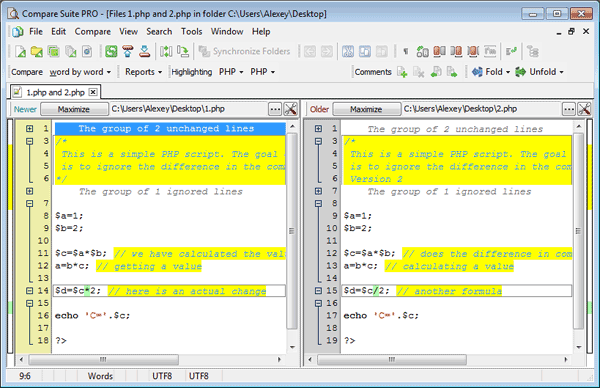Maximize the Newer file panel
The image size is (600, 388).
(x=74, y=109)
